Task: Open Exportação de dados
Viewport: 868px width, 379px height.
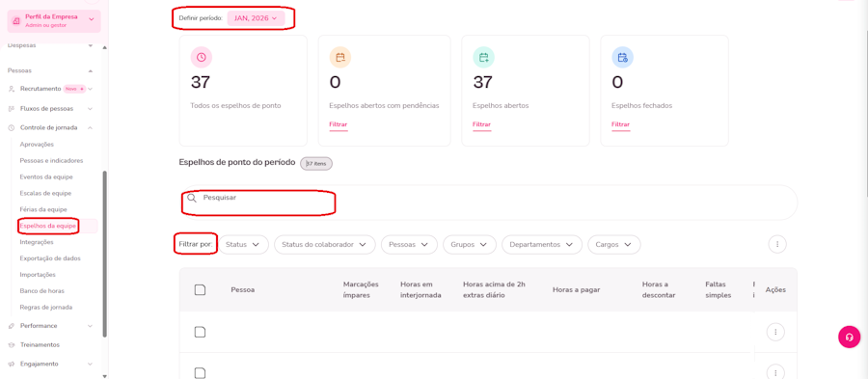Action: tap(50, 257)
